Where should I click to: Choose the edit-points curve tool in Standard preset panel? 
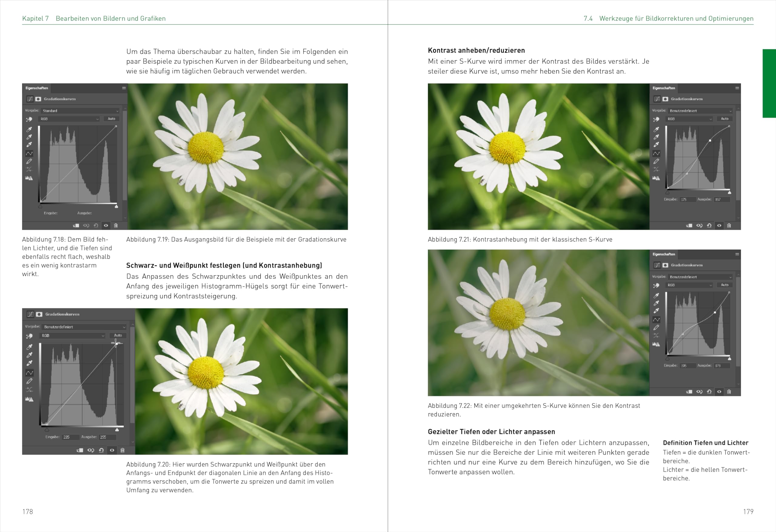29,153
